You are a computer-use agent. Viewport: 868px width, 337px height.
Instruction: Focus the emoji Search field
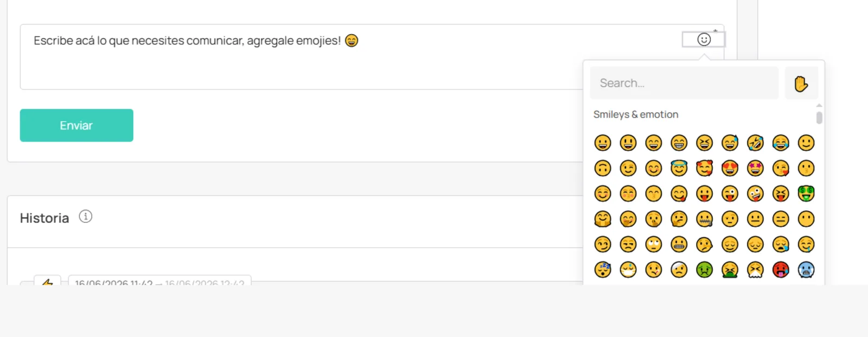[x=684, y=83]
